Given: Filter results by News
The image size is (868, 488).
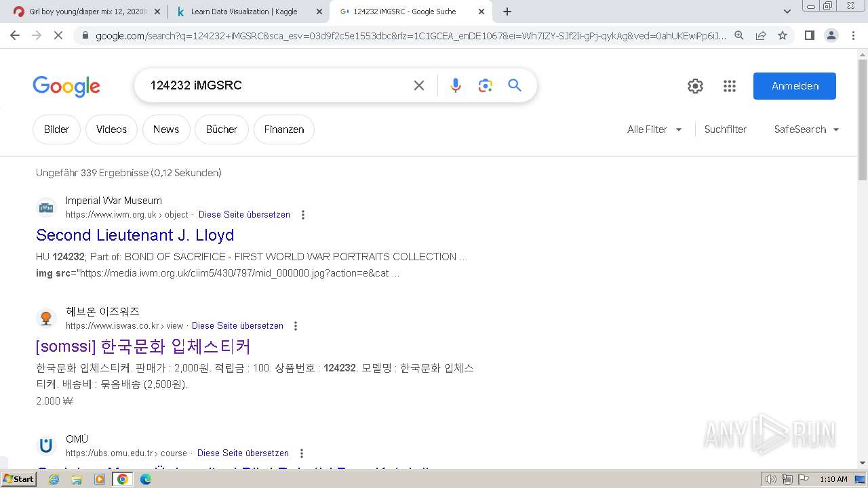Looking at the screenshot, I should pyautogui.click(x=166, y=129).
